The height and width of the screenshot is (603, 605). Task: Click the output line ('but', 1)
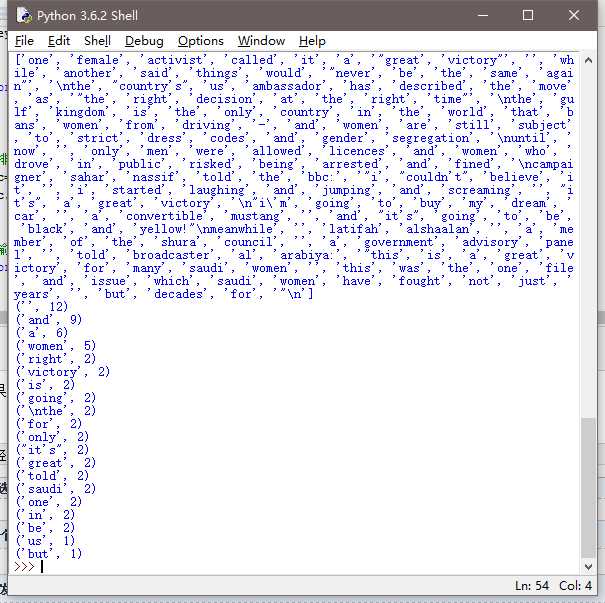pyautogui.click(x=49, y=554)
